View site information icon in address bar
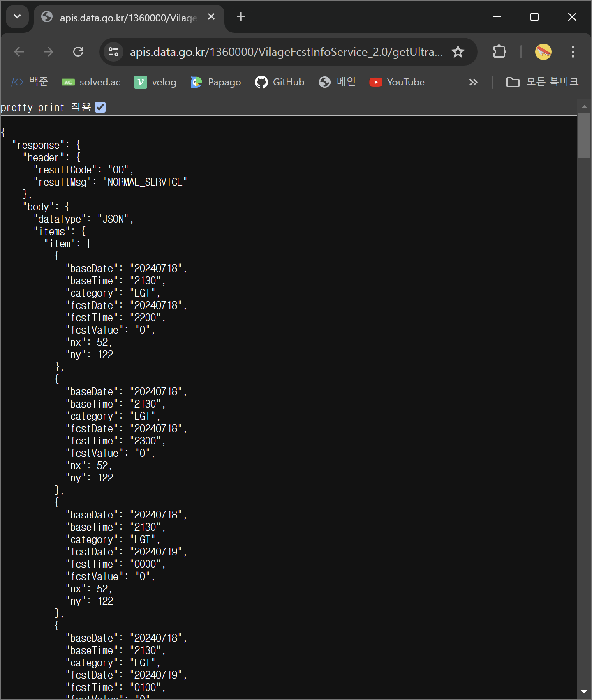This screenshot has width=592, height=700. [x=113, y=52]
